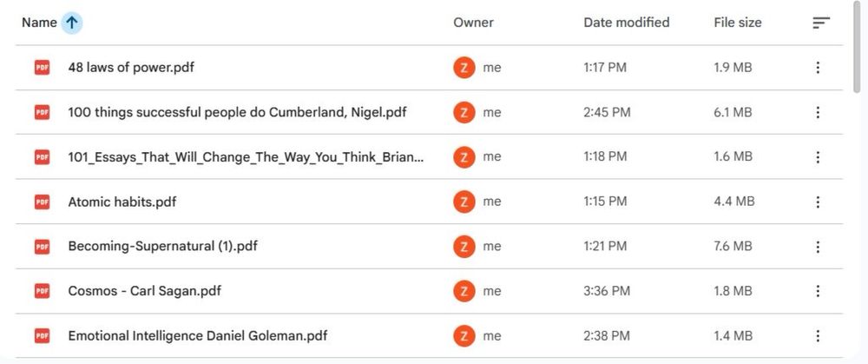This screenshot has height=364, width=868.
Task: Click the PDF icon beside Cosmos - Carl Sagan.pdf
Action: [42, 291]
